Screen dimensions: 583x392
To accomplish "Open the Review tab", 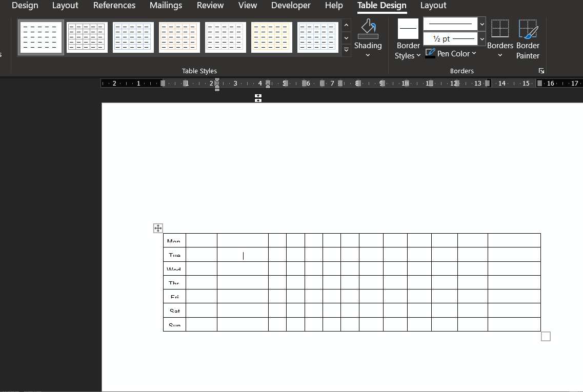I will click(x=210, y=6).
